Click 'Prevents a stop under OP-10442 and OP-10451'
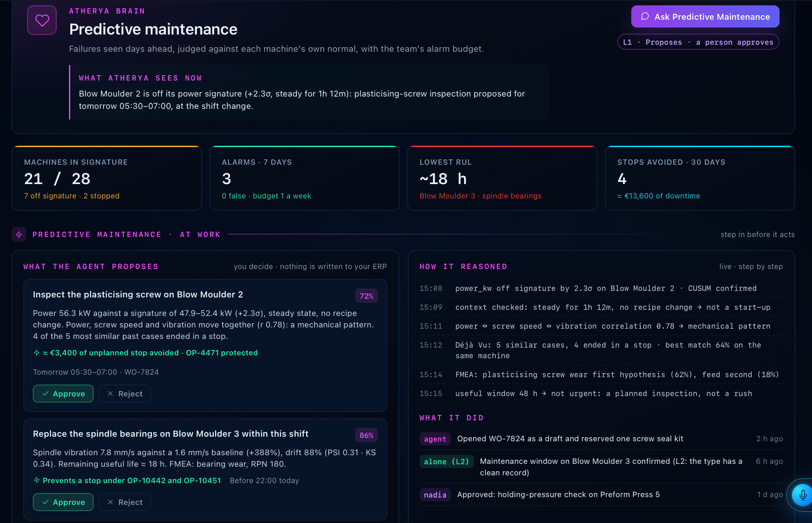 click(132, 481)
